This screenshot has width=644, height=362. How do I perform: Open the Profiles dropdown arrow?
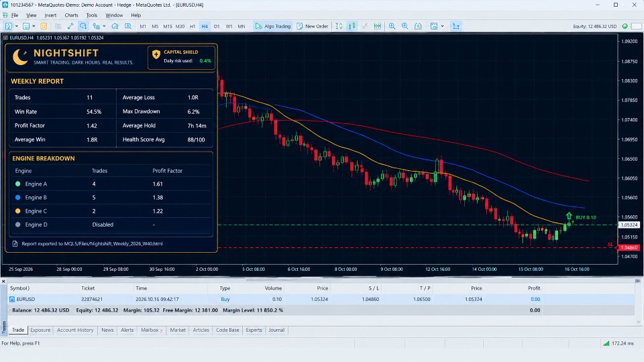[x=34, y=26]
